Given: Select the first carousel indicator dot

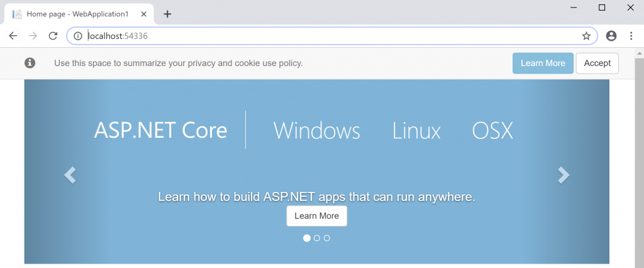Looking at the screenshot, I should 307,238.
